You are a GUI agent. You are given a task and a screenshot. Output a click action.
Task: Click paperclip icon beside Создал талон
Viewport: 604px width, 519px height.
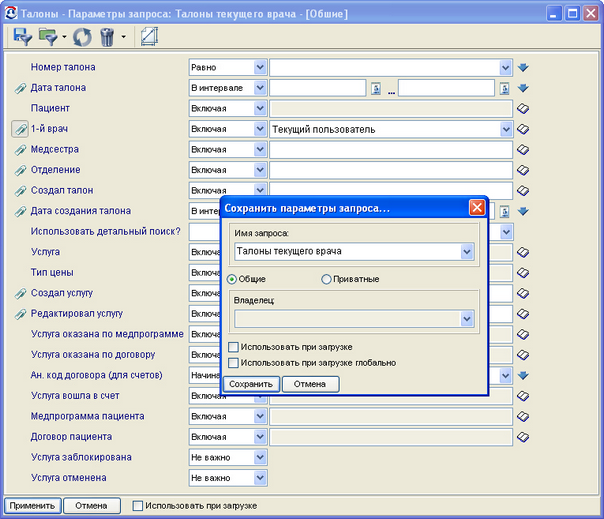click(x=20, y=191)
